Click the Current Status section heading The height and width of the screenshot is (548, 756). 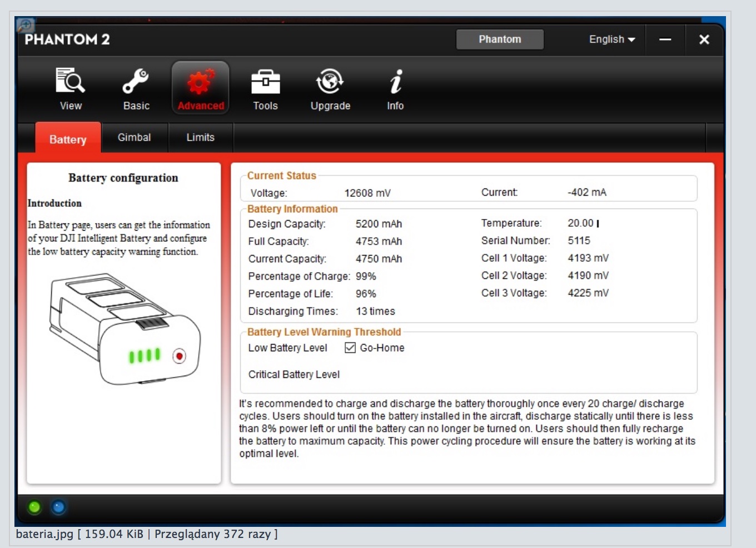(x=281, y=176)
